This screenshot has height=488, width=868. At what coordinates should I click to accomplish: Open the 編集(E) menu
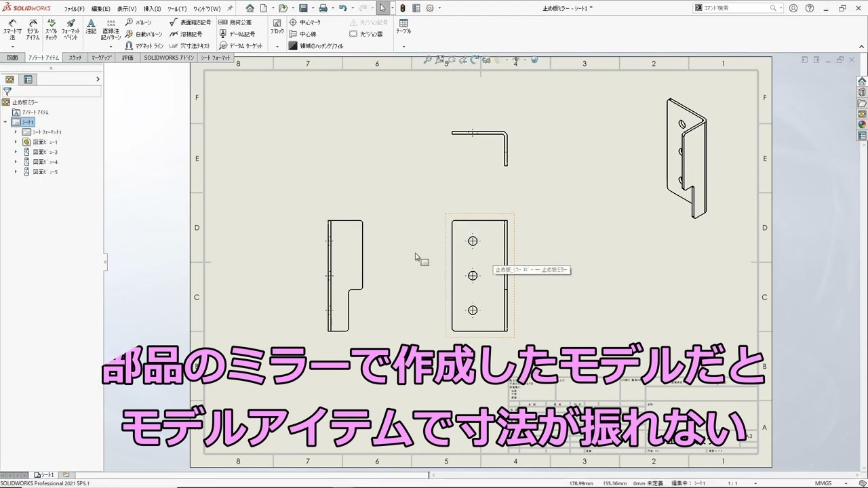coord(100,9)
